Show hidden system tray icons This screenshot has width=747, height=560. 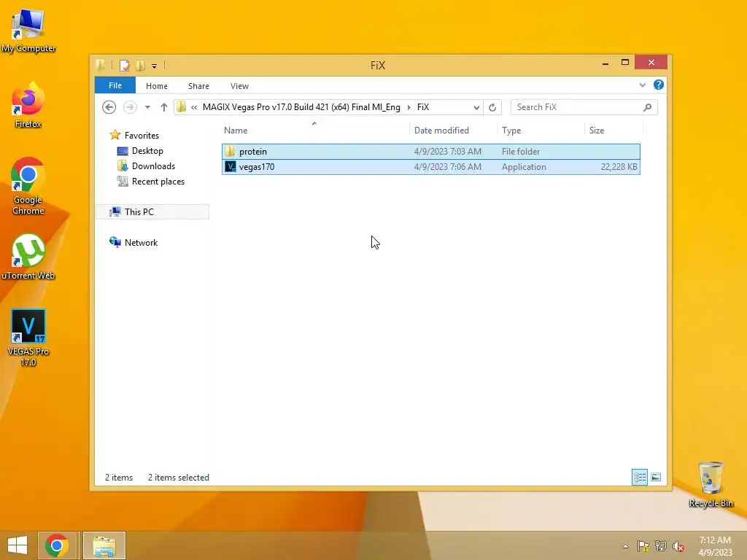pos(625,546)
